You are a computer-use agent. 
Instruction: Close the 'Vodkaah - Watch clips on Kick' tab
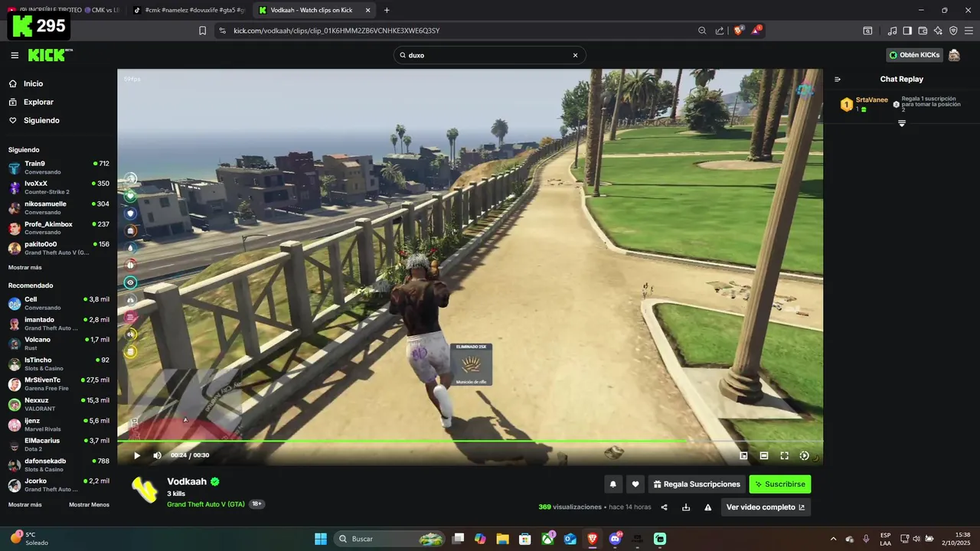pyautogui.click(x=367, y=10)
